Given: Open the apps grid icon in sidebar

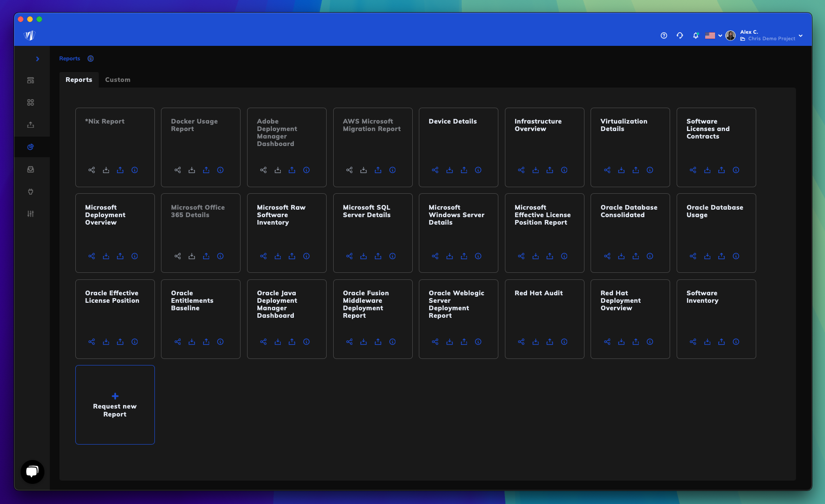Looking at the screenshot, I should (x=31, y=102).
